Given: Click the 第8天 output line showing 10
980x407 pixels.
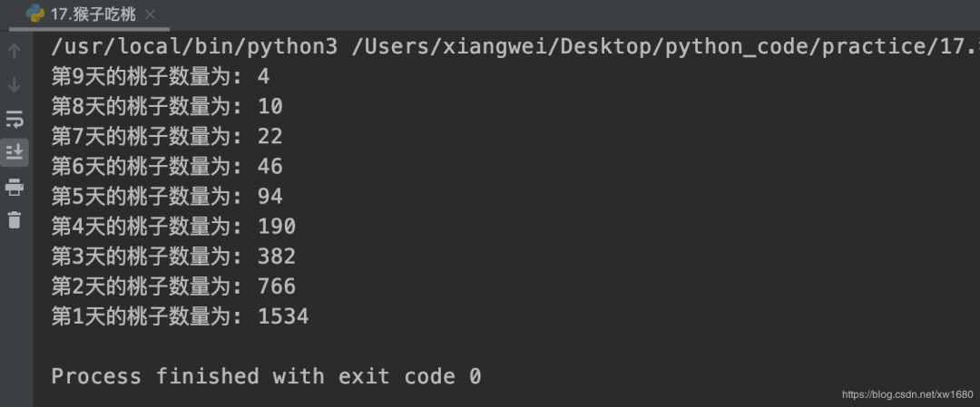Looking at the screenshot, I should click(166, 107).
